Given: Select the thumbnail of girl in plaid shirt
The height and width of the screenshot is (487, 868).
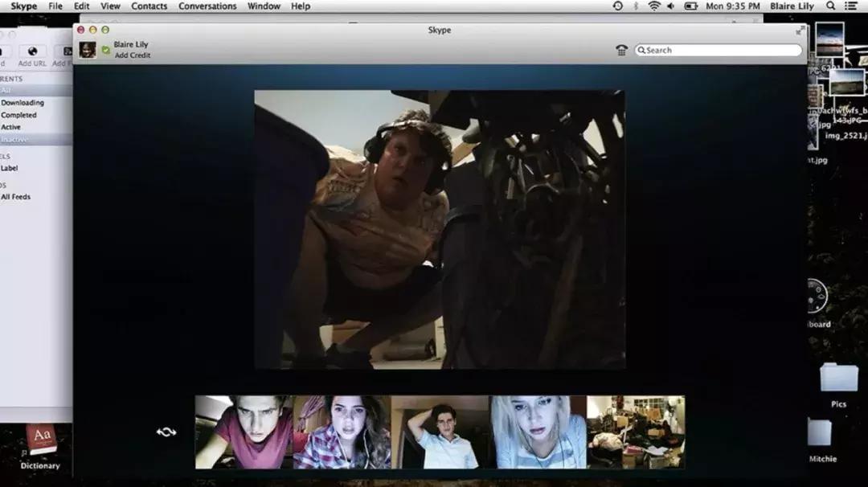Looking at the screenshot, I should click(342, 432).
